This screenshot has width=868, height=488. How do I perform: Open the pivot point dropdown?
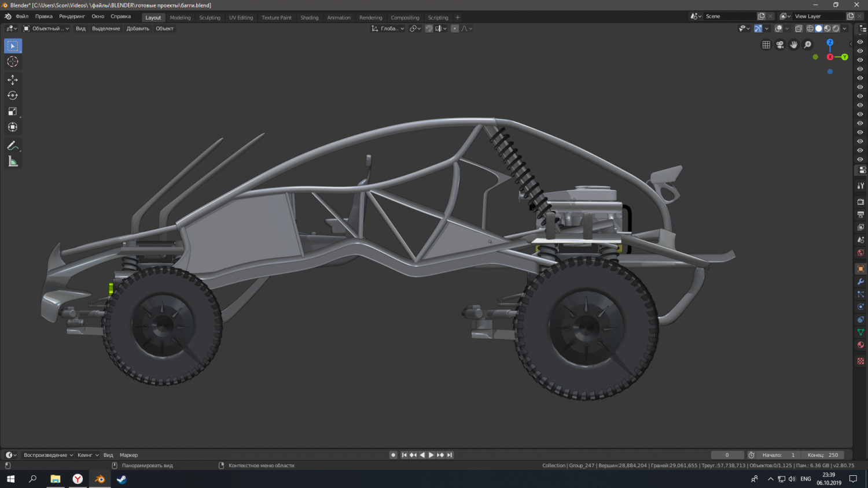tap(415, 28)
